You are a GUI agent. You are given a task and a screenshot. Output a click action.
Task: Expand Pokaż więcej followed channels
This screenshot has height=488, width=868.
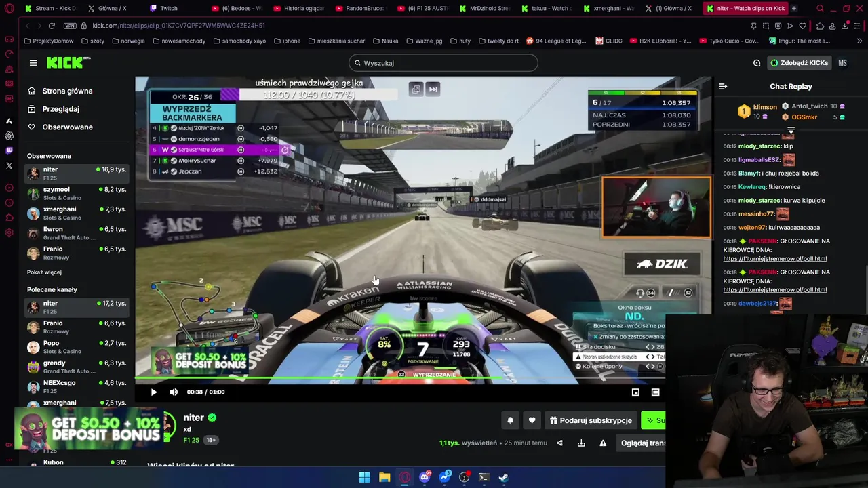[x=44, y=272]
